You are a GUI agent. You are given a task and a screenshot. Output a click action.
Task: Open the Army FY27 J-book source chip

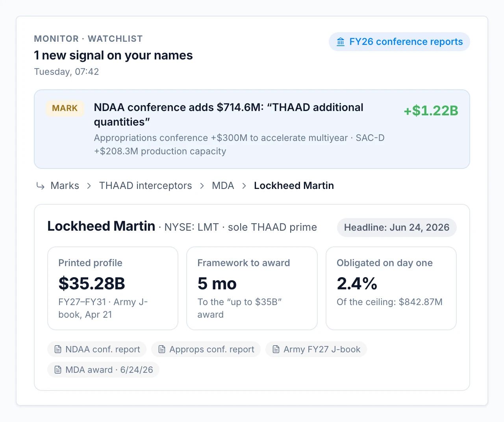(316, 350)
